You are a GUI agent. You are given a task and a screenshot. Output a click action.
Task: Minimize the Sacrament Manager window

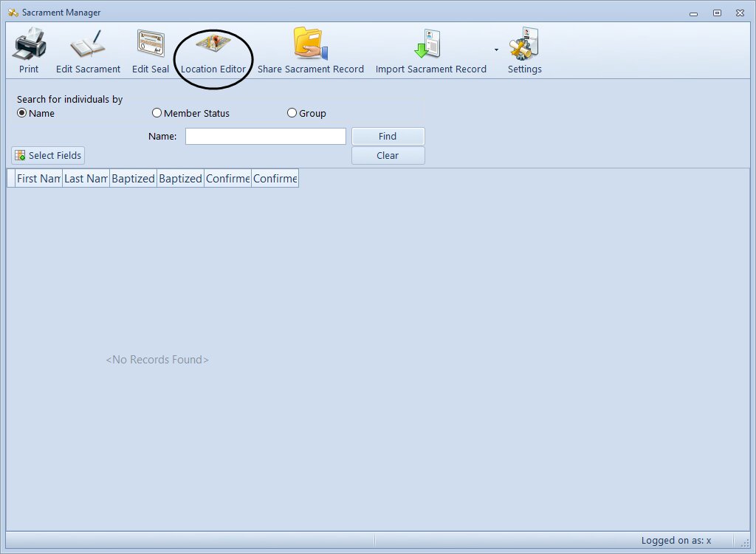(694, 13)
